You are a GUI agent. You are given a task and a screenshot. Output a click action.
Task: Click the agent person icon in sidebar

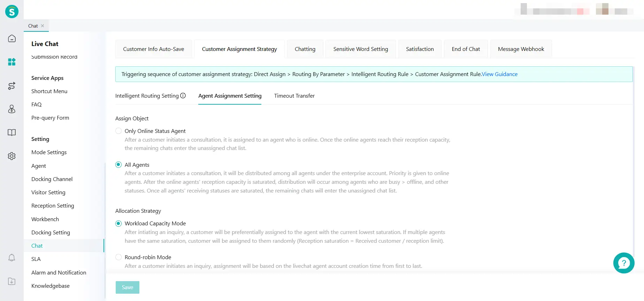pyautogui.click(x=12, y=109)
